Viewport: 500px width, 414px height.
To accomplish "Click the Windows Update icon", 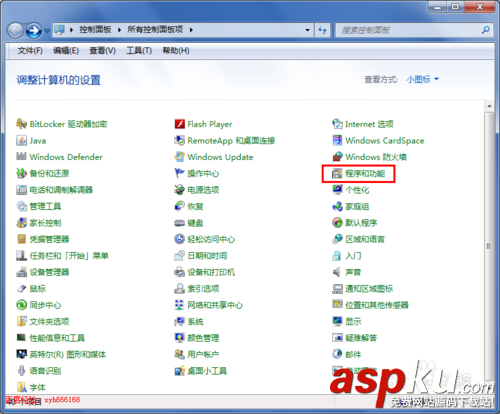I will point(179,157).
